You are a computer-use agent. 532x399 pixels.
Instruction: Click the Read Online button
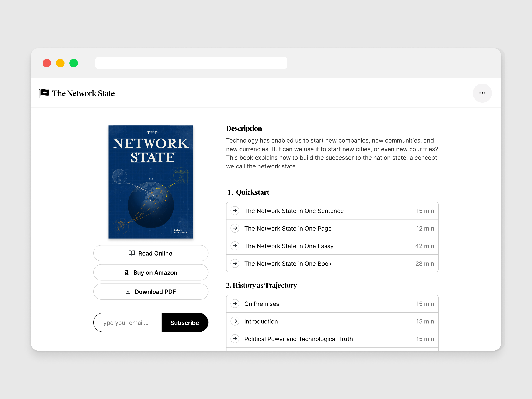(x=151, y=253)
